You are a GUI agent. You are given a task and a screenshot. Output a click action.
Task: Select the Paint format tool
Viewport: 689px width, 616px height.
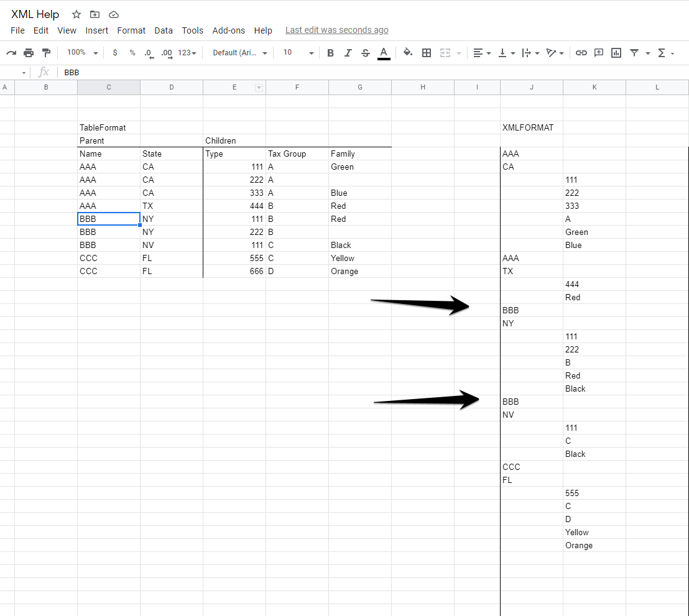coord(46,53)
